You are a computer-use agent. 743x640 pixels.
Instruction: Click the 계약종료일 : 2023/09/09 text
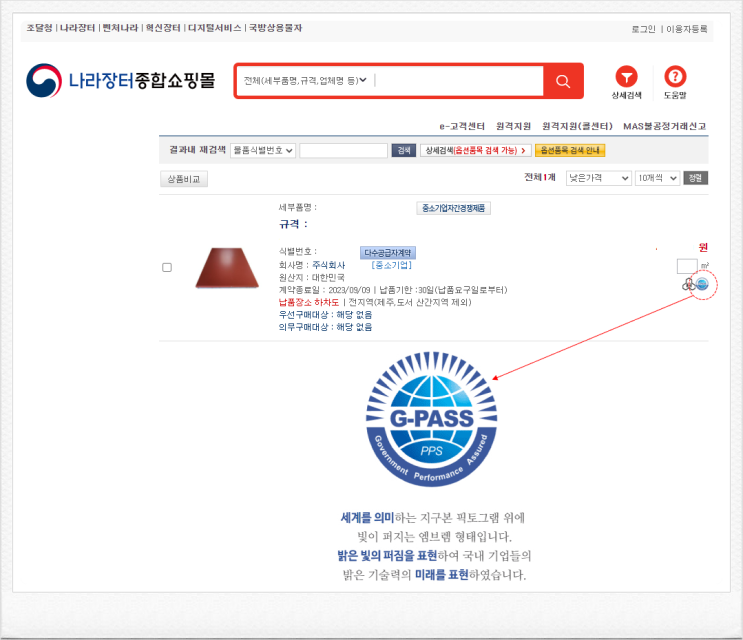(x=324, y=290)
